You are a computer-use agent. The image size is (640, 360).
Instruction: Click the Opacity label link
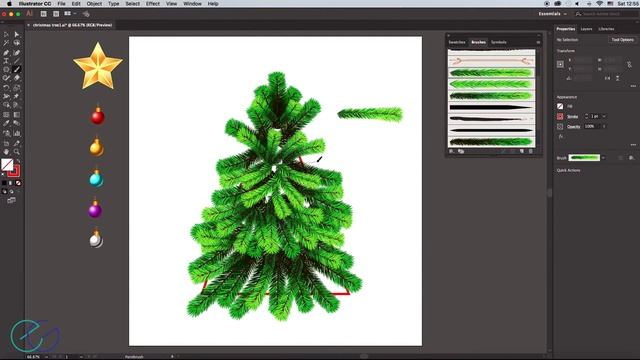[573, 127]
